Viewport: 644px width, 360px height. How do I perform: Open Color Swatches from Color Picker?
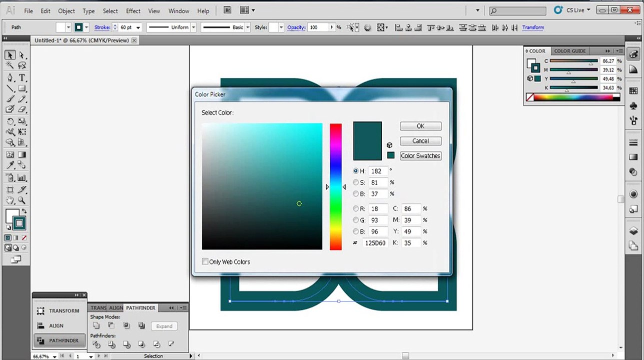[420, 155]
